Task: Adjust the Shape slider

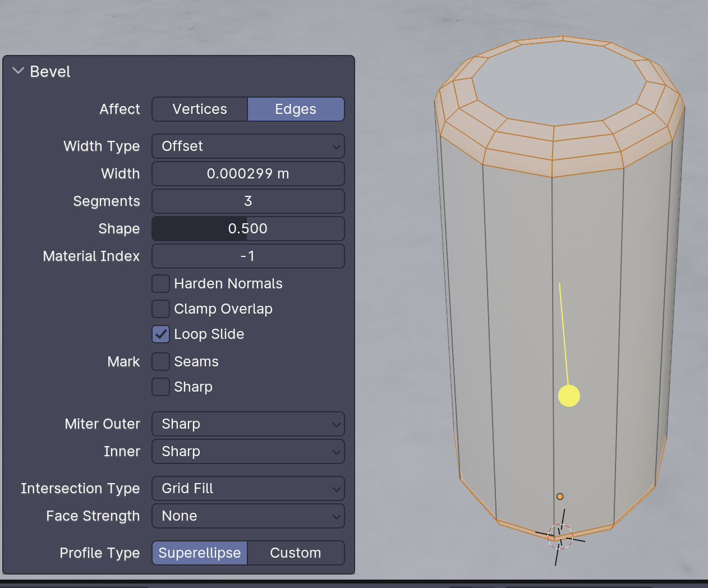Action: [248, 228]
